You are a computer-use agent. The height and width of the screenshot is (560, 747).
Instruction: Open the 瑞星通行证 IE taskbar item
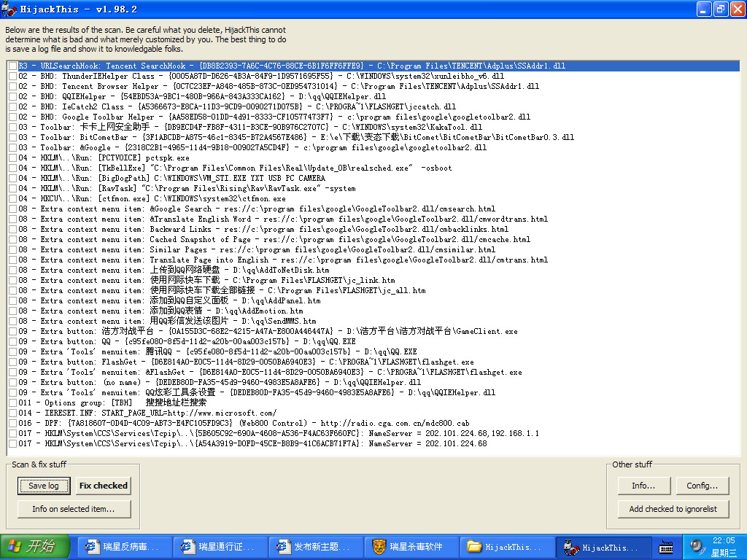point(220,547)
